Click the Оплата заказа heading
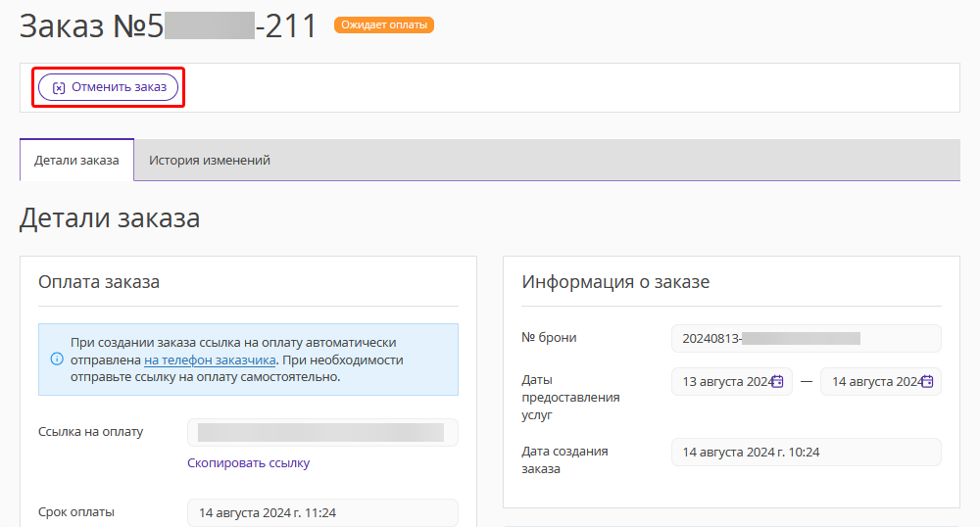The height and width of the screenshot is (527, 980). (x=99, y=282)
